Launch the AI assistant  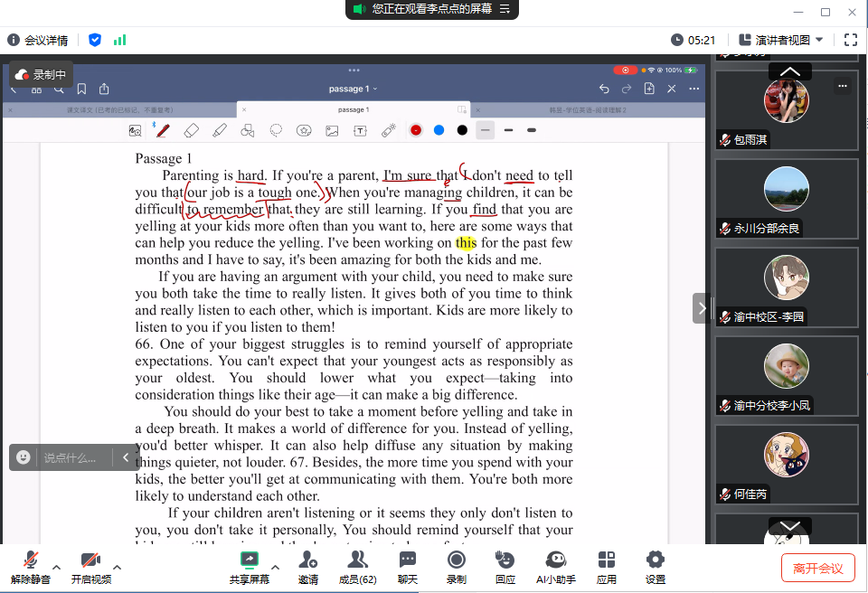click(556, 567)
